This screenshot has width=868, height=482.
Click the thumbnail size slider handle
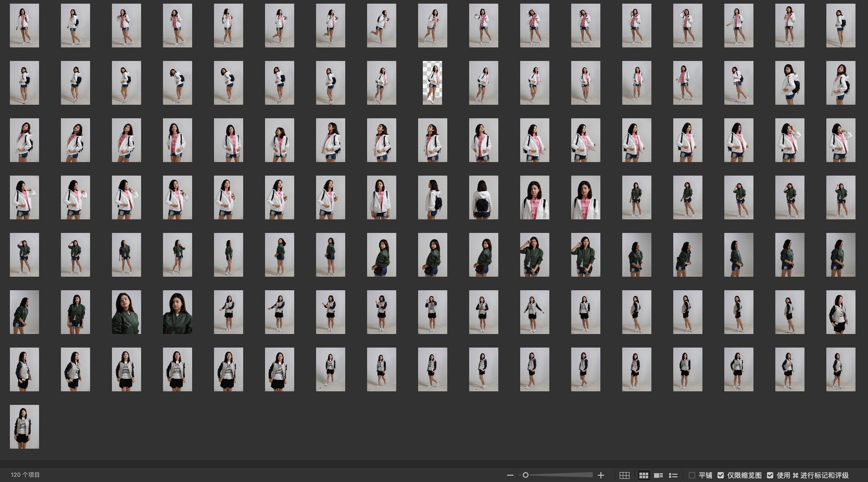tap(525, 475)
